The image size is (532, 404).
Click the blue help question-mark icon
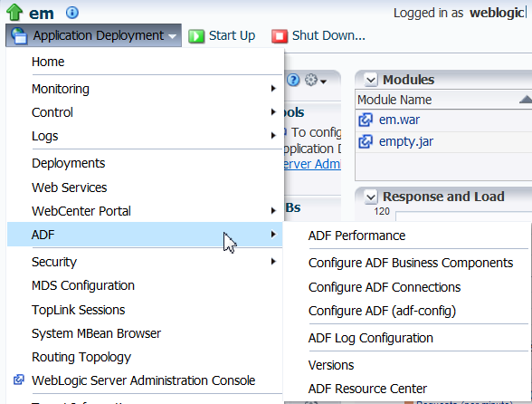[x=293, y=81]
